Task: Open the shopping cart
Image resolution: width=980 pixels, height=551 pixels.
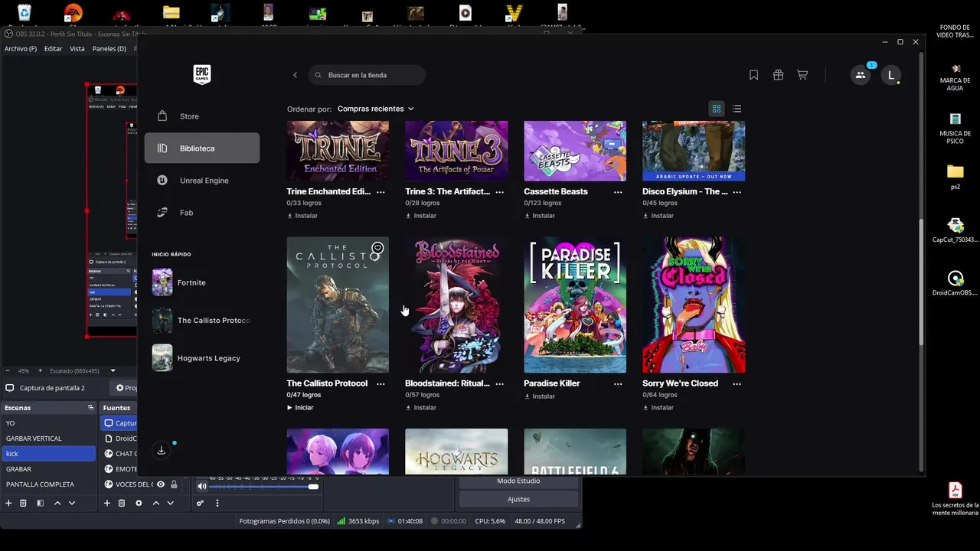Action: (x=802, y=75)
